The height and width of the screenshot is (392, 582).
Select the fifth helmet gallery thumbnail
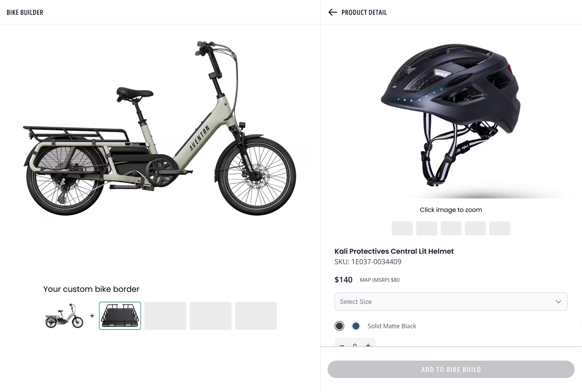click(500, 228)
